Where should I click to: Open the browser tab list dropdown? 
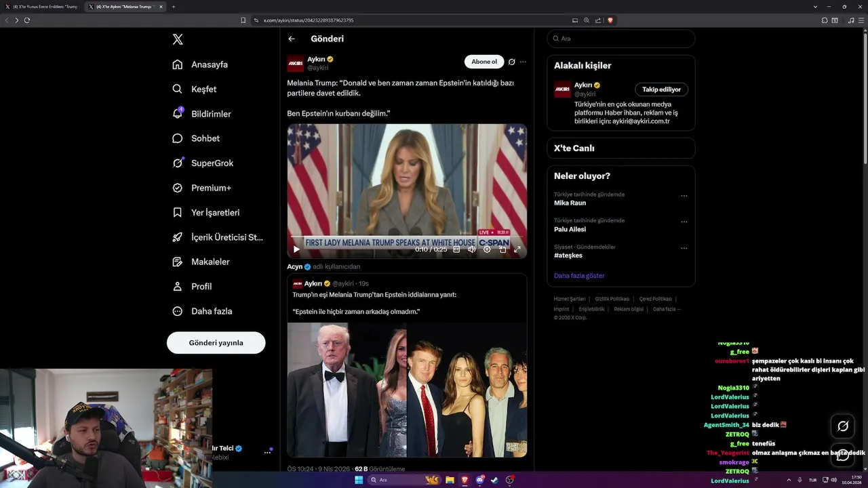[x=815, y=7]
